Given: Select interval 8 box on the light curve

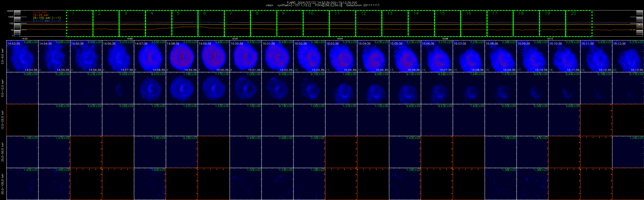Looking at the screenshot, I should click(264, 24).
